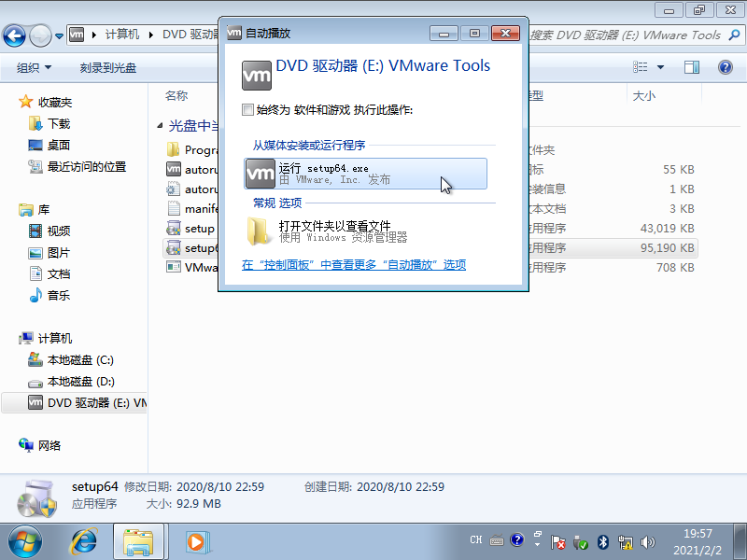Click the on-screen keyboard icon in tray
The height and width of the screenshot is (560, 747).
coord(497,541)
